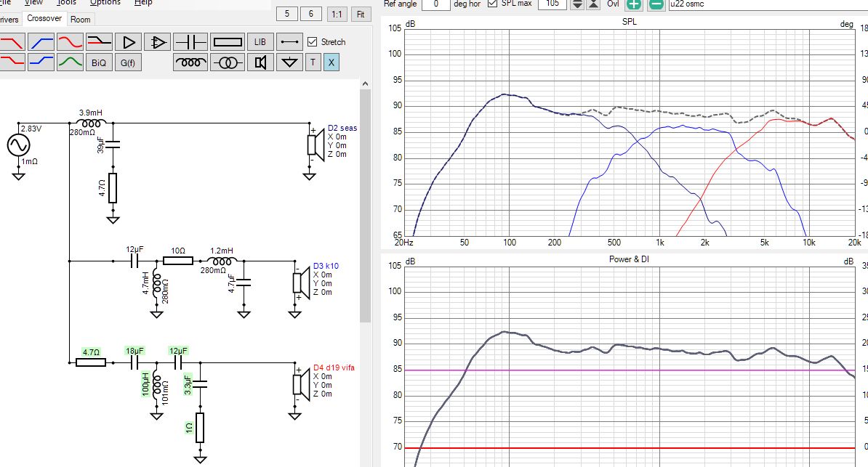The width and height of the screenshot is (868, 467).
Task: Open the View menu
Action: pyautogui.click(x=33, y=3)
